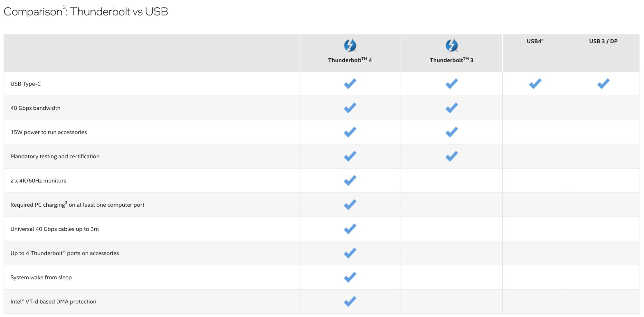Click Thunderbolt 4 checkmark for Intel VT-d DMA protection
This screenshot has width=644, height=317.
coord(350,302)
